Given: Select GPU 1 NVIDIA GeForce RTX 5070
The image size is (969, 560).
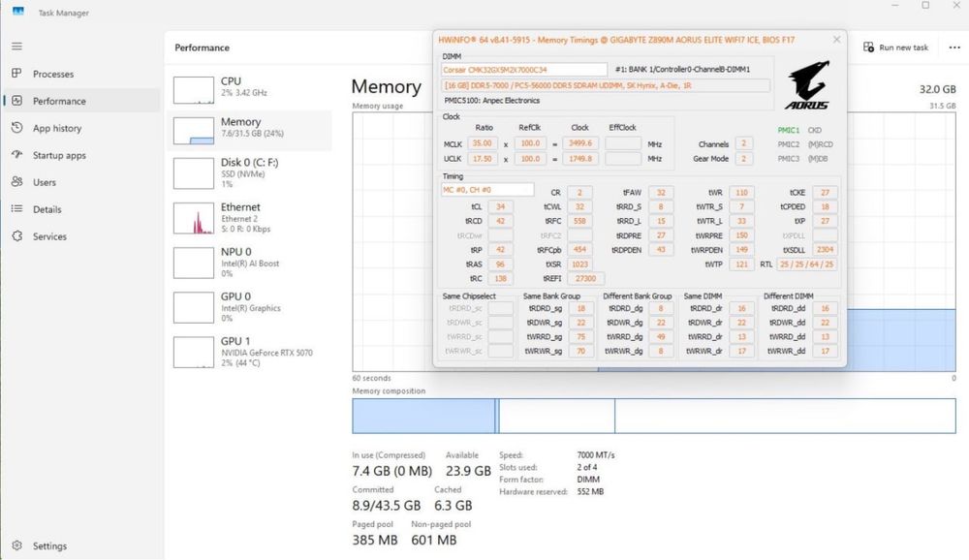Looking at the screenshot, I should coord(250,352).
